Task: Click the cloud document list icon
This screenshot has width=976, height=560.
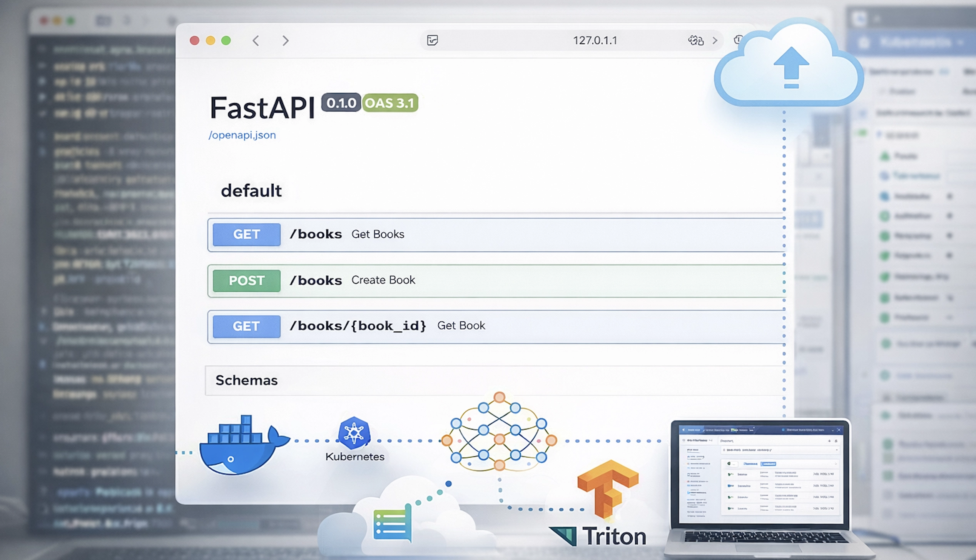Action: coord(393,524)
